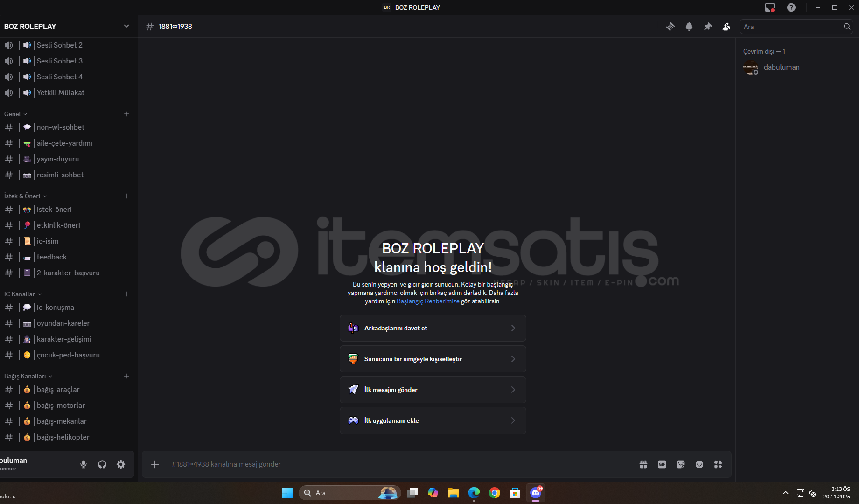Join Sesli Sohbet 4 voice channel

(67, 77)
